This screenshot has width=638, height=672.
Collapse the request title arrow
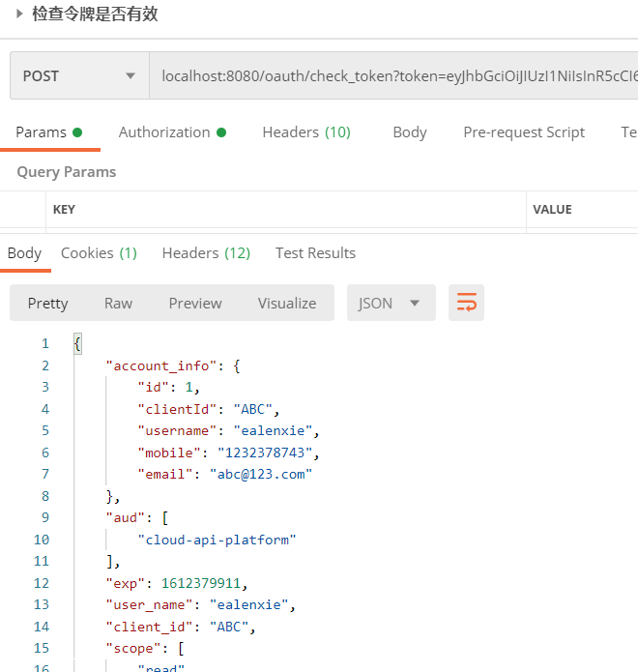click(x=18, y=14)
